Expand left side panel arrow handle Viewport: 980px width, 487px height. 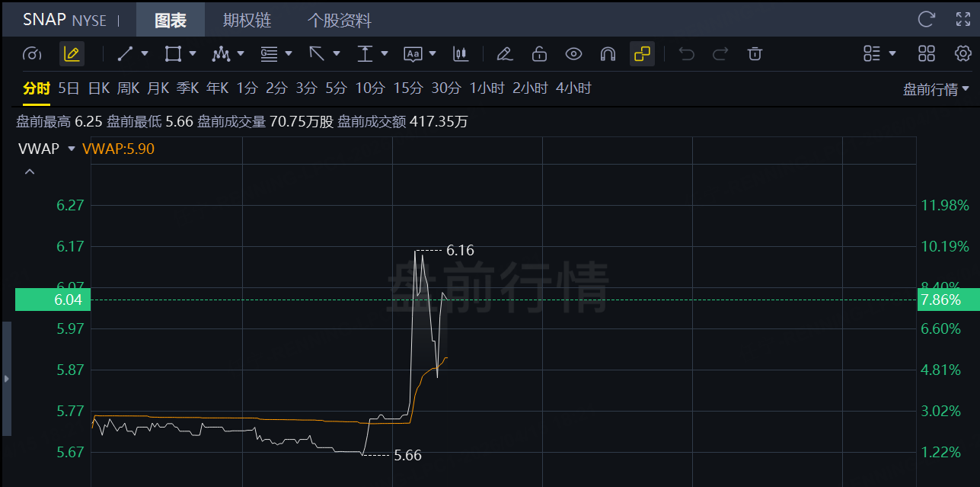[x=6, y=379]
